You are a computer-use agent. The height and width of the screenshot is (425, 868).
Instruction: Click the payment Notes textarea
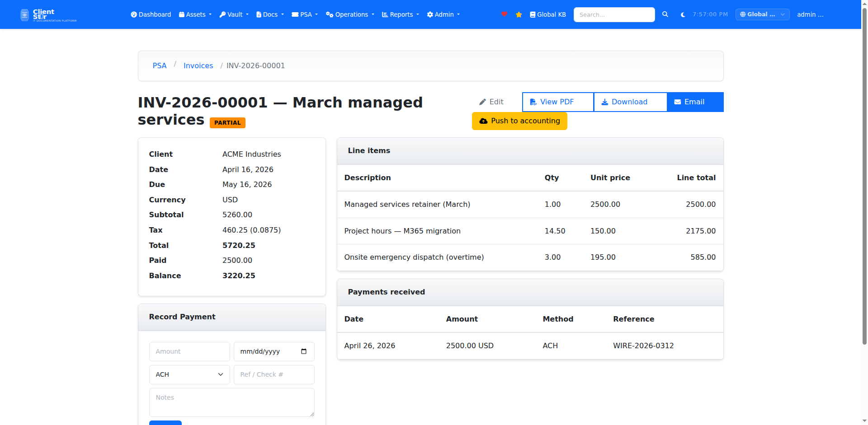pyautogui.click(x=232, y=402)
